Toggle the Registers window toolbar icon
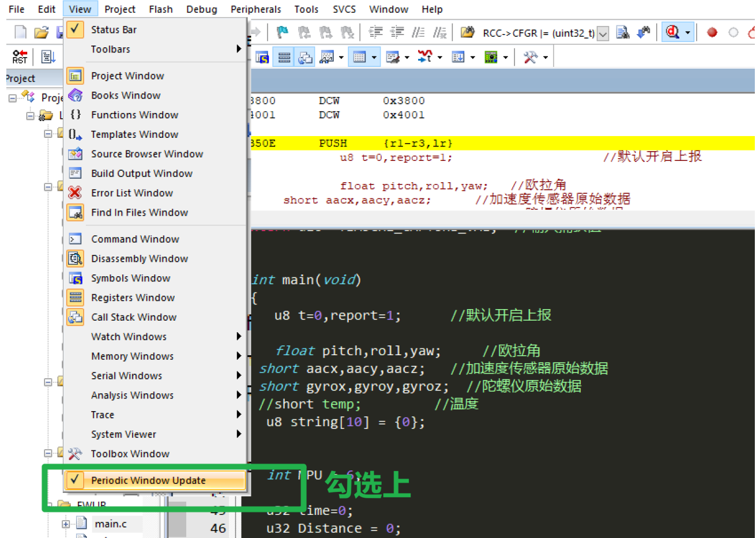756x538 pixels. tap(284, 57)
